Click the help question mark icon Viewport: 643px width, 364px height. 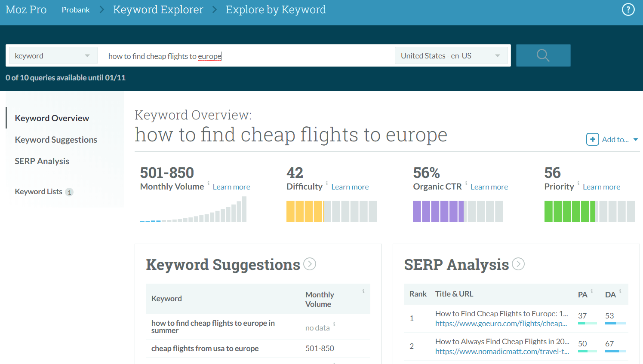point(628,9)
